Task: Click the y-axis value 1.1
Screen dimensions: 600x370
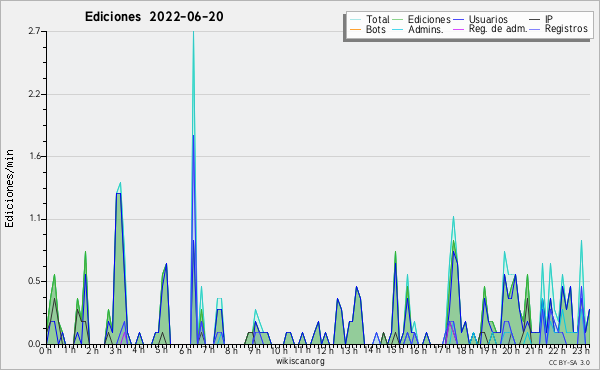Action: [34, 219]
